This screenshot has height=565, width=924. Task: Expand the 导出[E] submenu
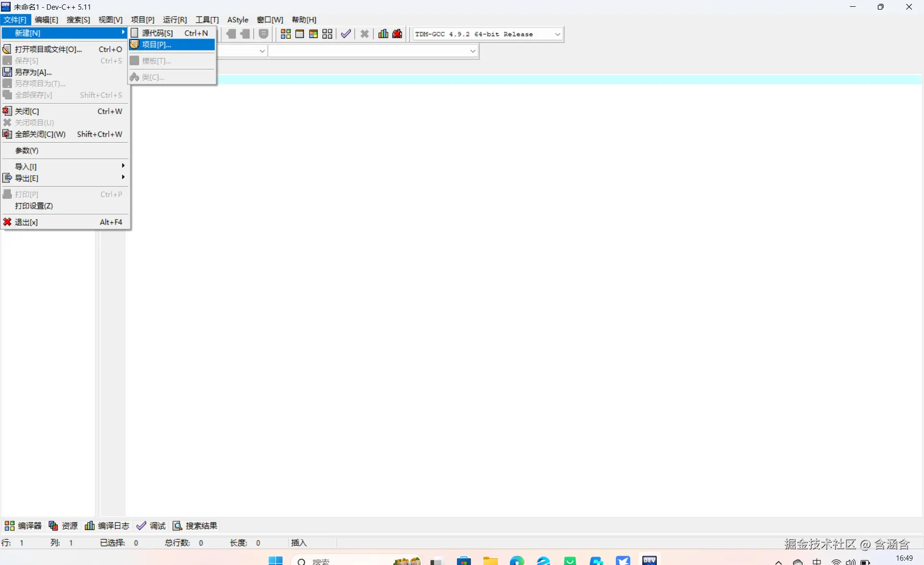click(x=65, y=178)
